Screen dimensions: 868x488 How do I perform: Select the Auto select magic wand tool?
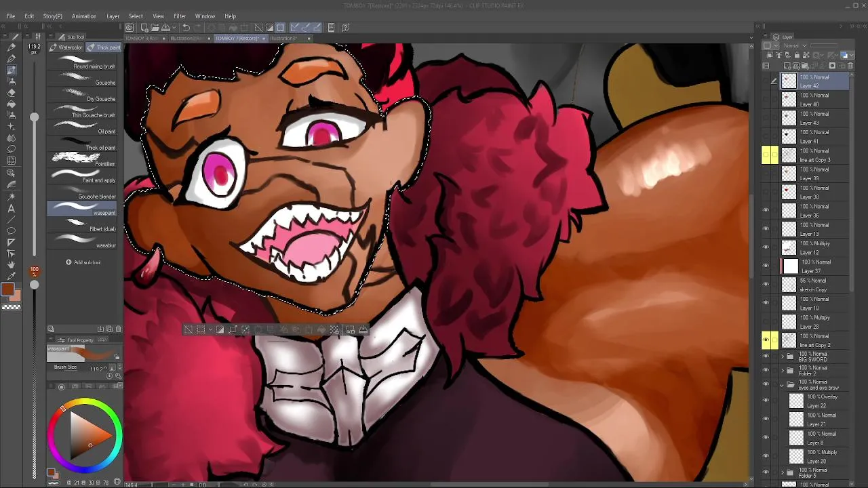[x=12, y=196]
